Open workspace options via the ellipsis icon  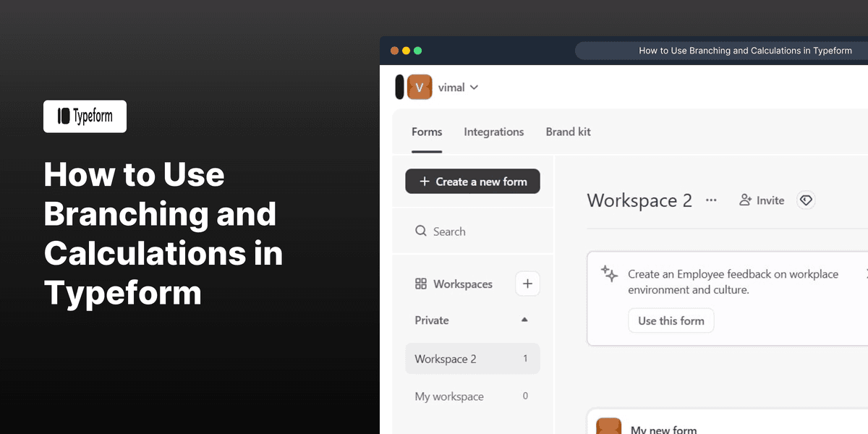(x=711, y=200)
